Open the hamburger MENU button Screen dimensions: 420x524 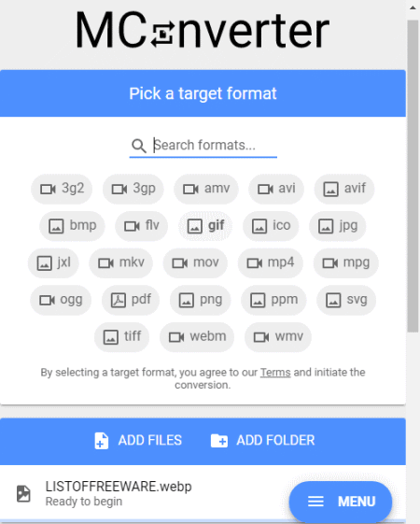click(x=341, y=502)
